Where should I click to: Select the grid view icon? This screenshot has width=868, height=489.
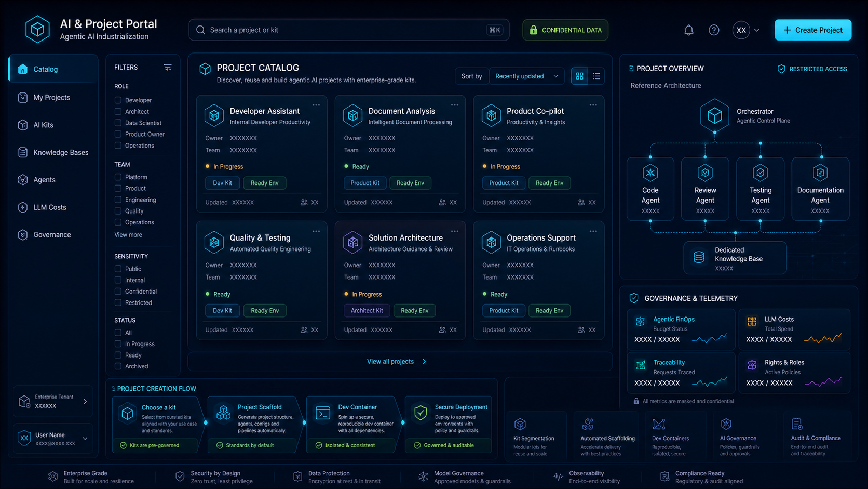click(579, 76)
